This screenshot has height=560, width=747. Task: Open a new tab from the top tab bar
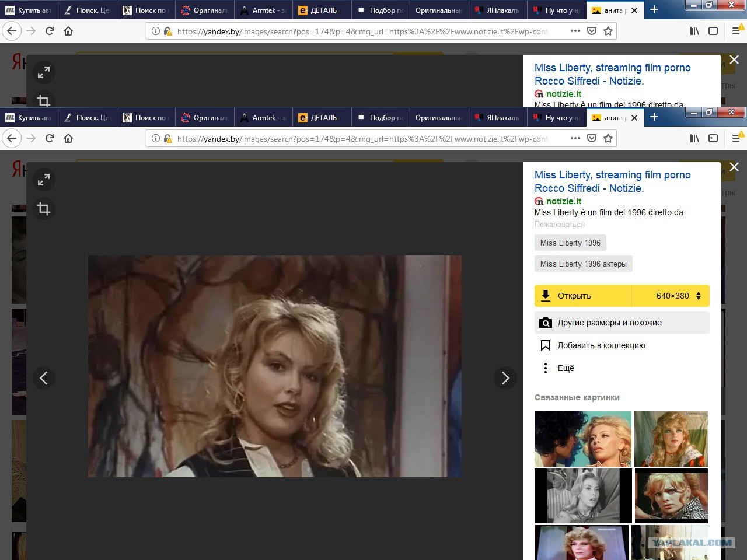coord(654,10)
